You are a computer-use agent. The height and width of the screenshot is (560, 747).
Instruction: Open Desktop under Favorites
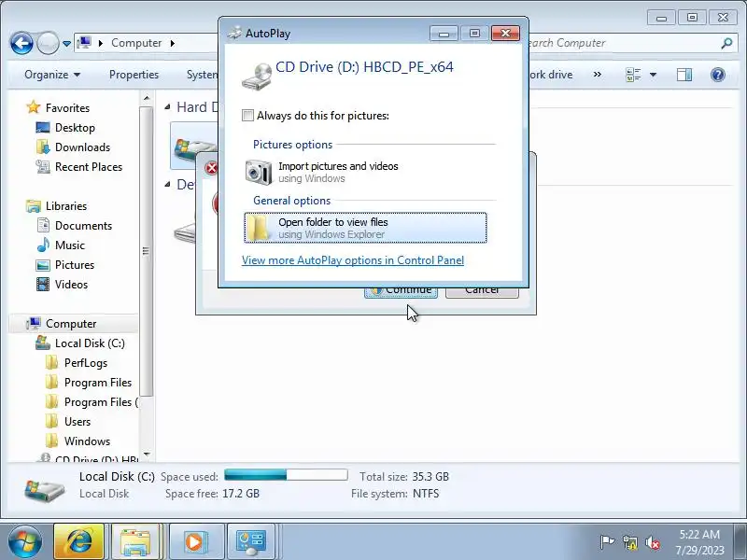(x=75, y=128)
